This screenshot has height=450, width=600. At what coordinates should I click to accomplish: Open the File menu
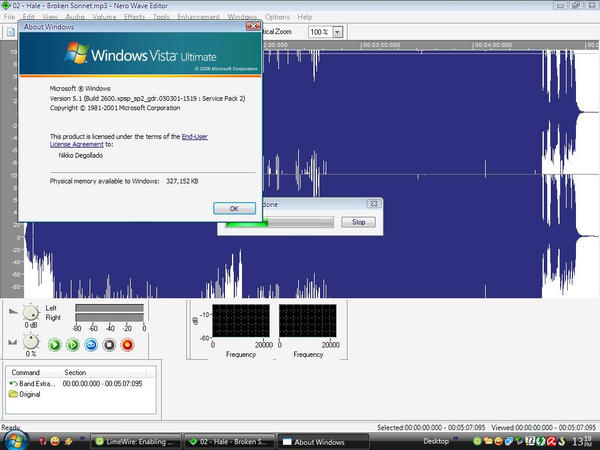9,17
